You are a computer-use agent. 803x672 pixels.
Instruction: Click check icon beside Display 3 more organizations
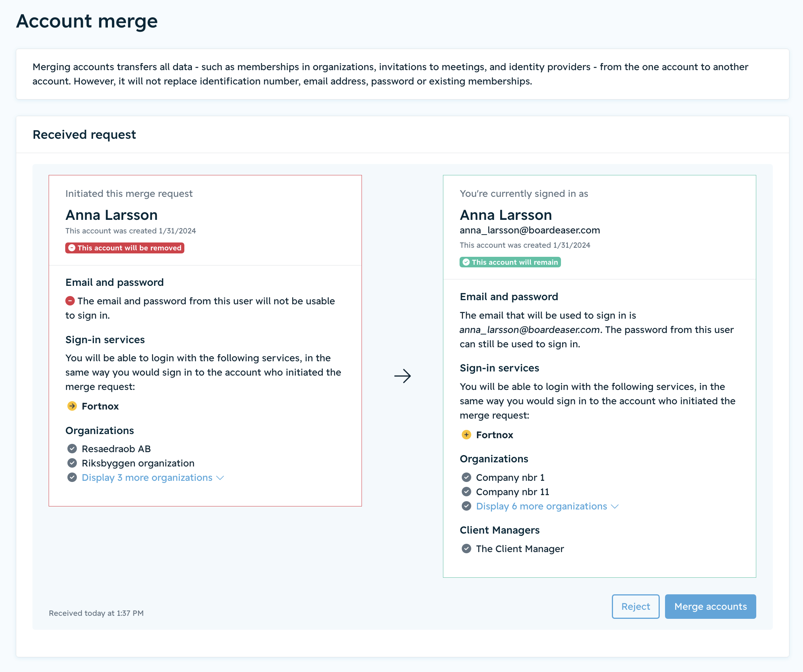tap(72, 477)
